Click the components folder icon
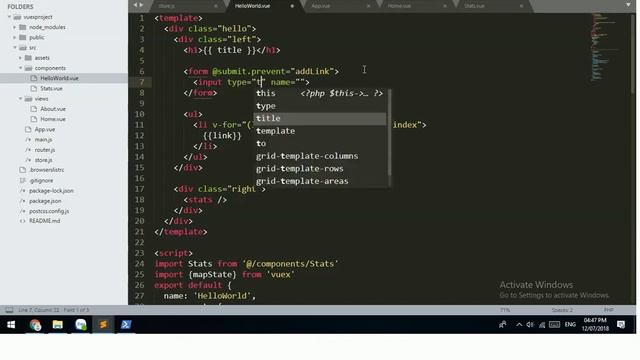The height and width of the screenshot is (360, 640). [x=28, y=68]
